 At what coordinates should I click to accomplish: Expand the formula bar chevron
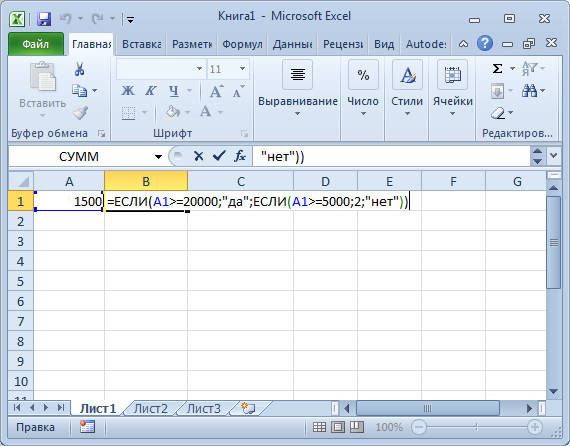[x=554, y=156]
